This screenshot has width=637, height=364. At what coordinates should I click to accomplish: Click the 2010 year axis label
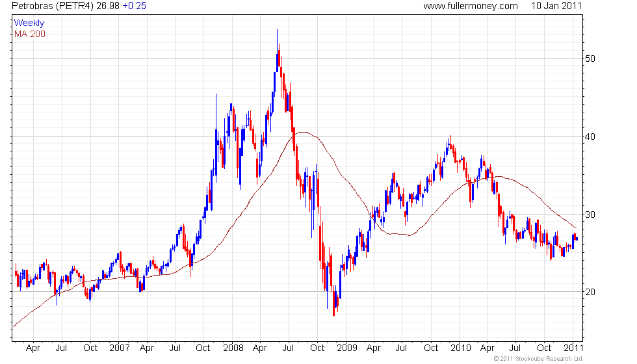461,348
